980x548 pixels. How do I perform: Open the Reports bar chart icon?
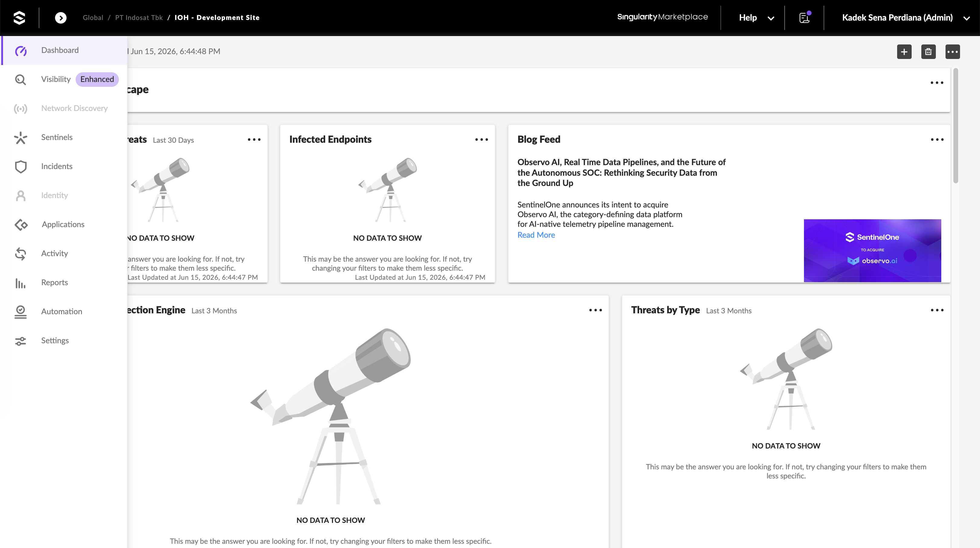point(21,283)
